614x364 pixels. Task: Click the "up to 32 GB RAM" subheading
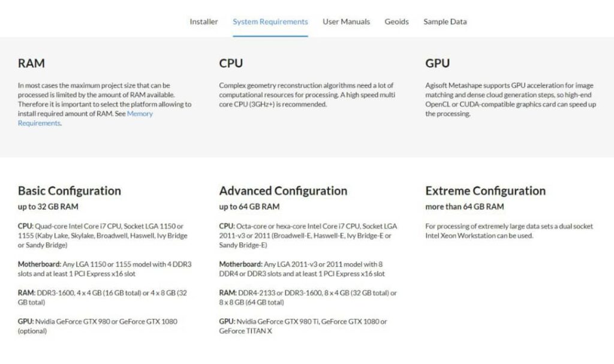48,207
